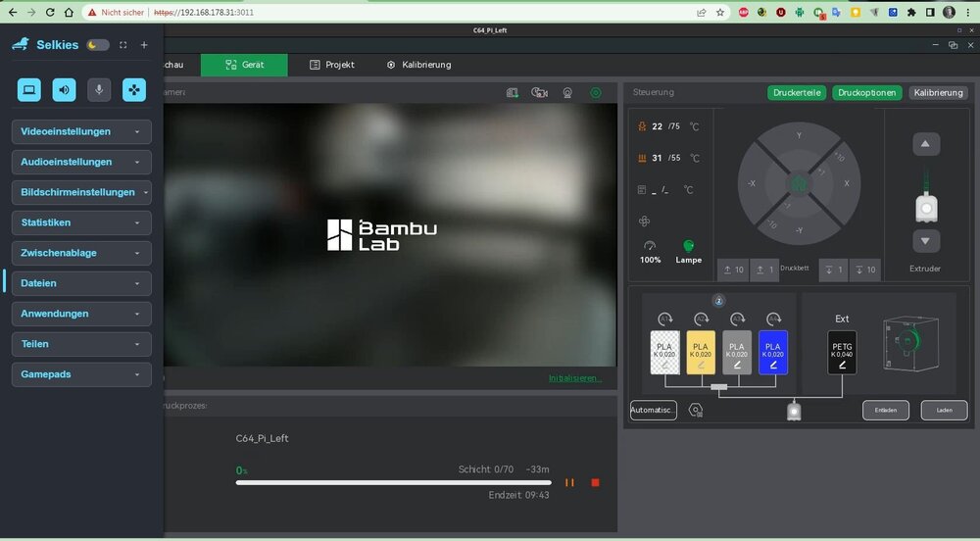Viewport: 980px width, 541px height.
Task: Expand Bildschirmeinstellungen section
Action: point(81,192)
